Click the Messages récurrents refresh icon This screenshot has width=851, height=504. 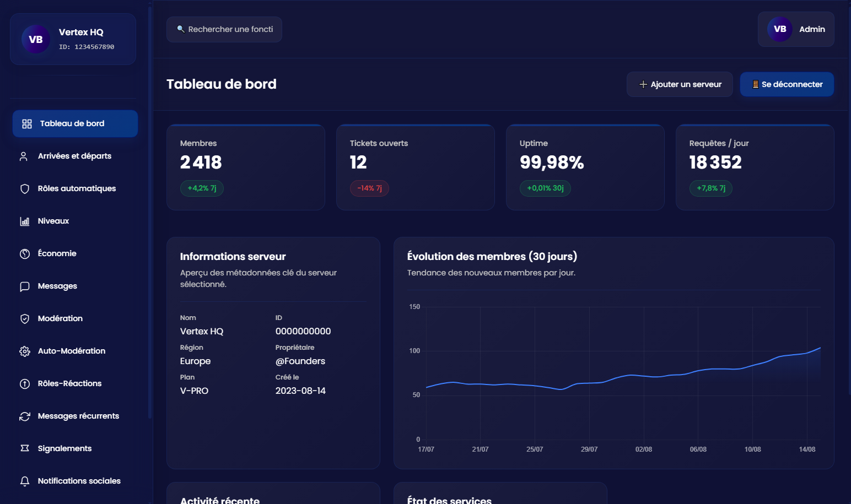[25, 416]
